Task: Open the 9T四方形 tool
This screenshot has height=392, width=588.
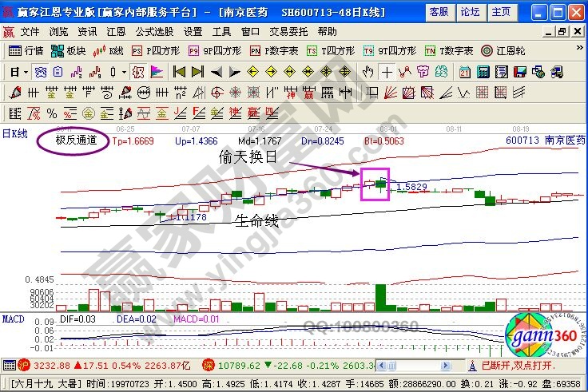Action: click(x=390, y=50)
